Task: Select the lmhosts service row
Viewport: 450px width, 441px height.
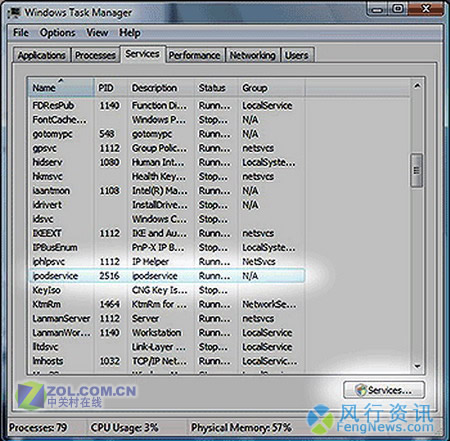Action: (166, 361)
